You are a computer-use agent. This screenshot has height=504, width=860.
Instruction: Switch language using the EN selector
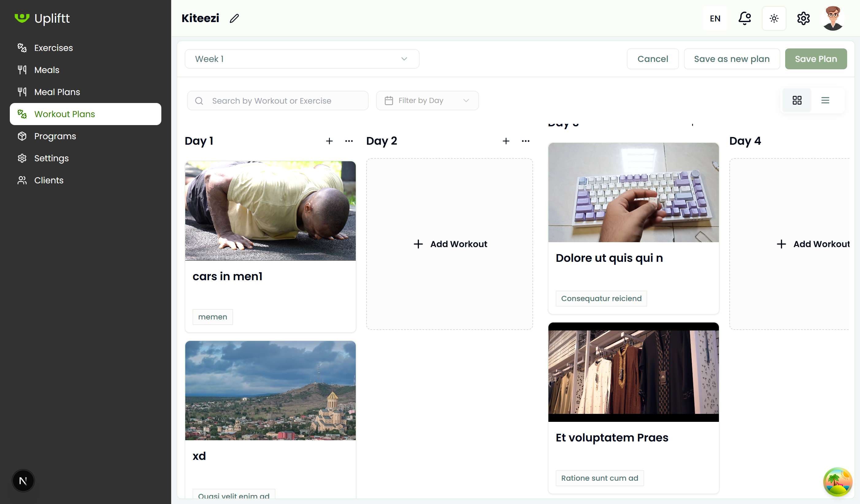[715, 18]
